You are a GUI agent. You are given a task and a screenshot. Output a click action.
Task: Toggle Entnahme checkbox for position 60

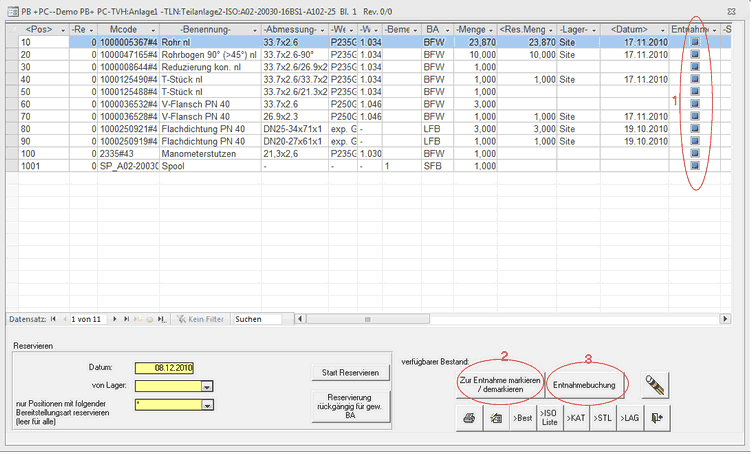click(696, 104)
